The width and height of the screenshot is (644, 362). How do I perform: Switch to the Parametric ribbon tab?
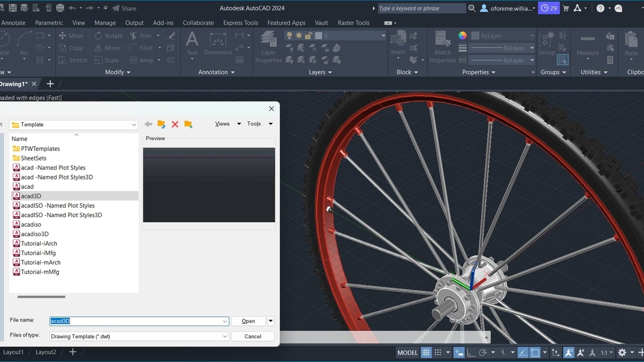coord(49,23)
